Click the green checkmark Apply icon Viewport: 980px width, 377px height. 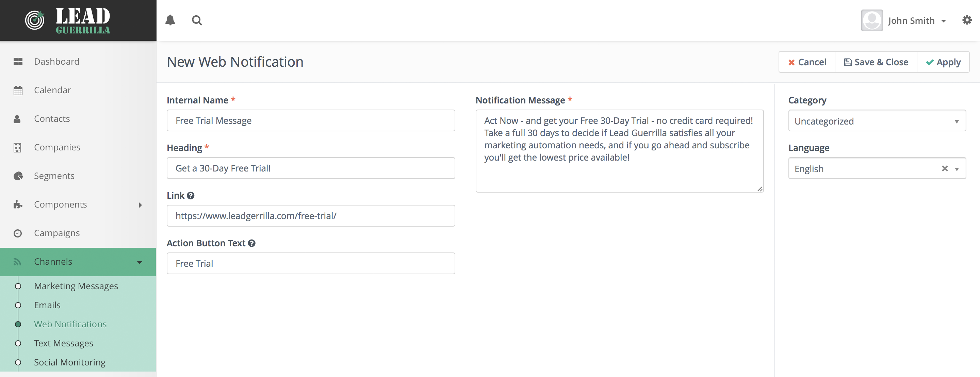(930, 62)
